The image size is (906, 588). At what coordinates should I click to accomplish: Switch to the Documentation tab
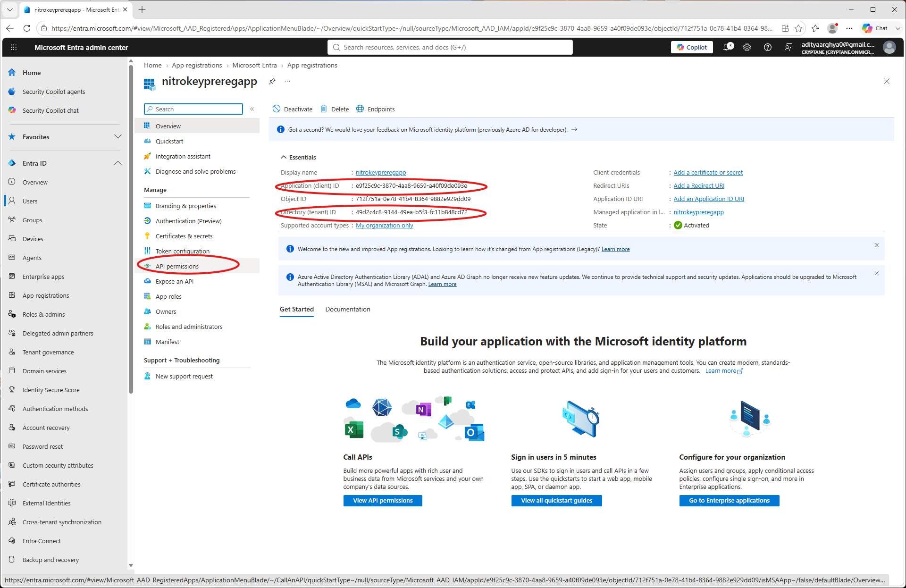click(348, 309)
